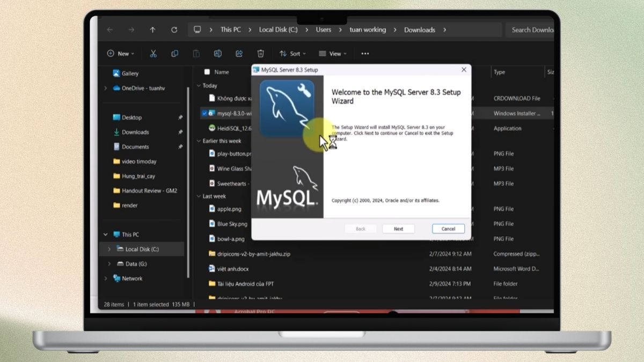Image resolution: width=644 pixels, height=362 pixels.
Task: Click Next in MySQL Setup wizard
Action: (398, 228)
